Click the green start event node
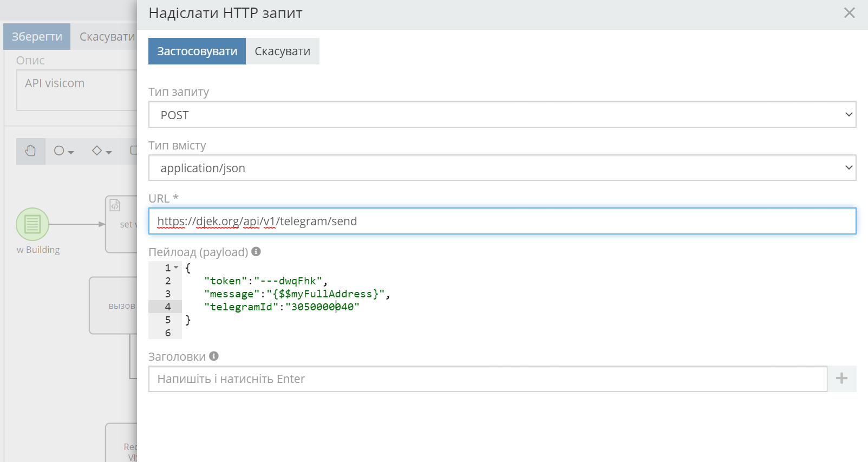This screenshot has height=462, width=868. [32, 224]
